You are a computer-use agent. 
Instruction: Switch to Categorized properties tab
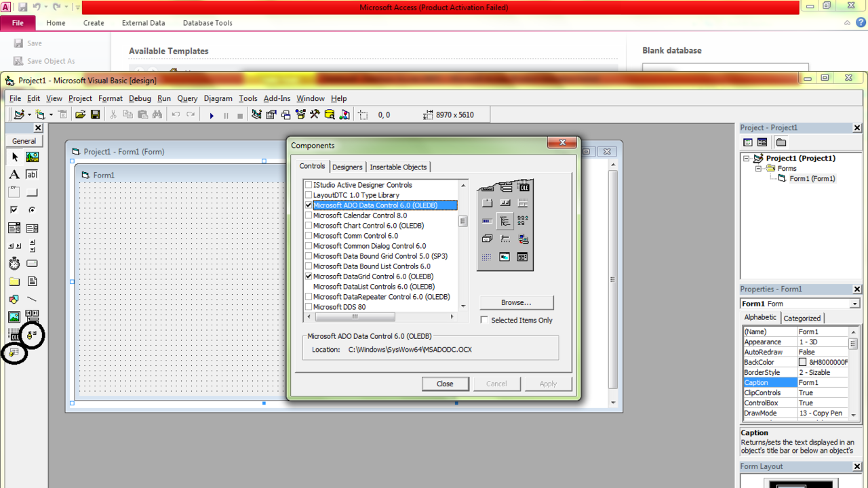point(802,318)
